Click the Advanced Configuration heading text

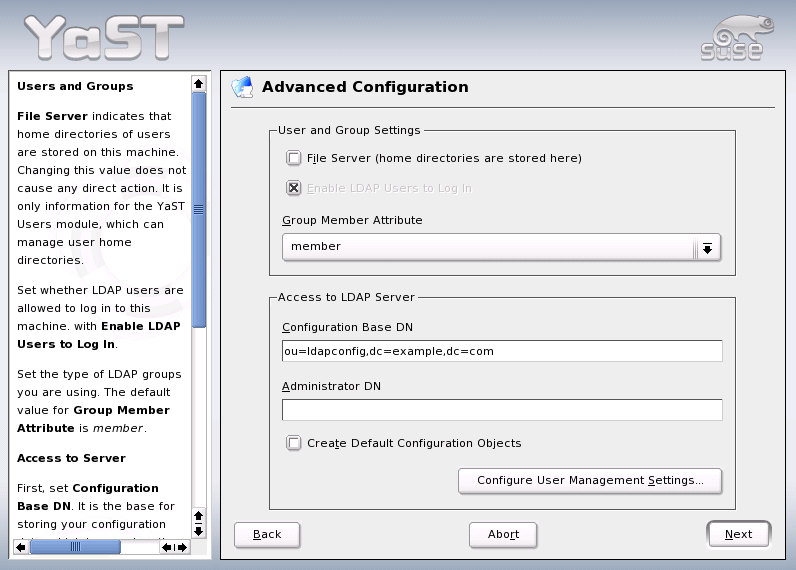(365, 87)
